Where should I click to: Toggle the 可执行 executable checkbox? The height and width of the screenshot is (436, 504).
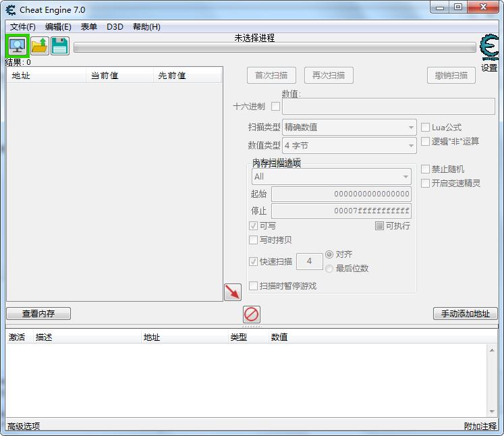[x=379, y=225]
